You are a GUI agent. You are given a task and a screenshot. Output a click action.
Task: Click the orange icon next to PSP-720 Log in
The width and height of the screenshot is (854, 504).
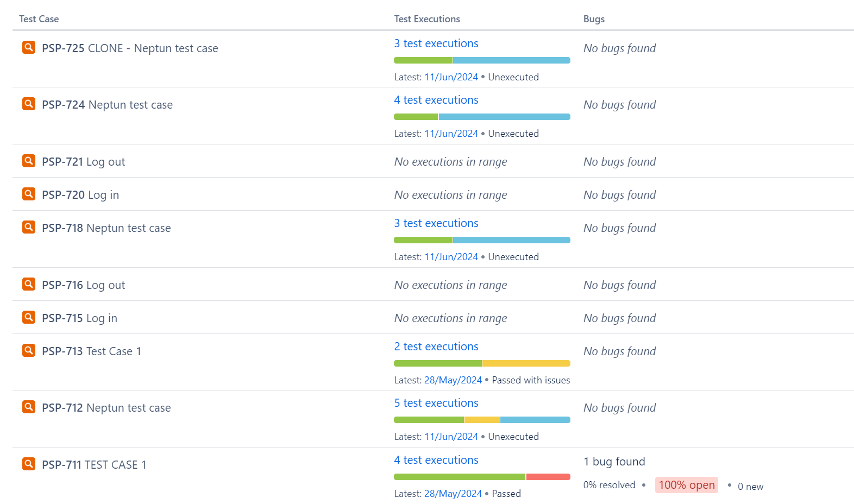pyautogui.click(x=29, y=194)
